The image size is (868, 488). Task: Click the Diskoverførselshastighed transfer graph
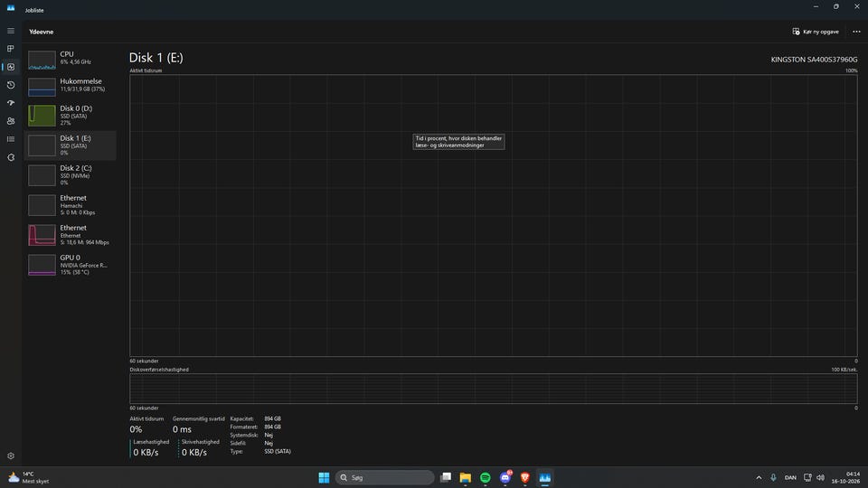[494, 389]
